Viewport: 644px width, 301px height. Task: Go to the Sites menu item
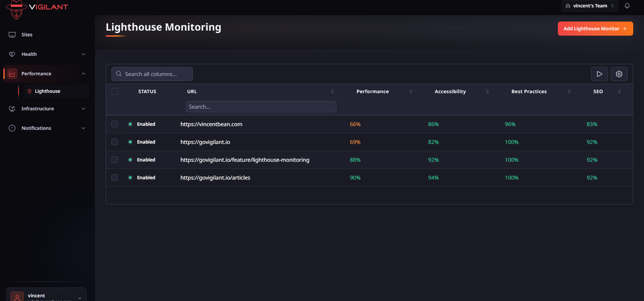click(x=27, y=35)
